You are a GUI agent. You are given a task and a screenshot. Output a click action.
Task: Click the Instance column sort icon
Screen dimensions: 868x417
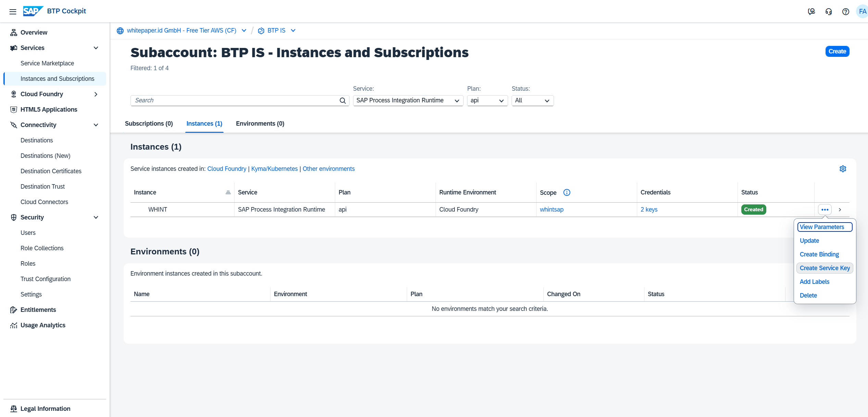(x=228, y=192)
